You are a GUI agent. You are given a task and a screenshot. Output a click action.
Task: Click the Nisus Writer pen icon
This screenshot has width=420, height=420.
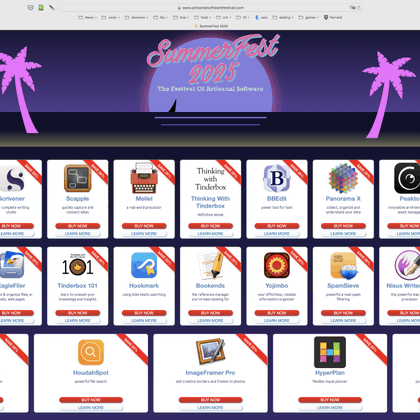pos(407,265)
